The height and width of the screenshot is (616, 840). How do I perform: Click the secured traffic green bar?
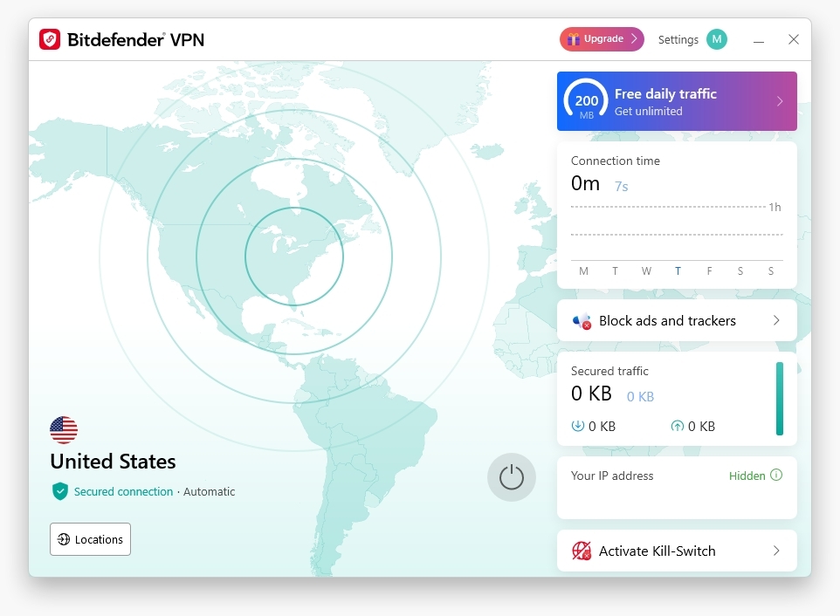pyautogui.click(x=780, y=399)
